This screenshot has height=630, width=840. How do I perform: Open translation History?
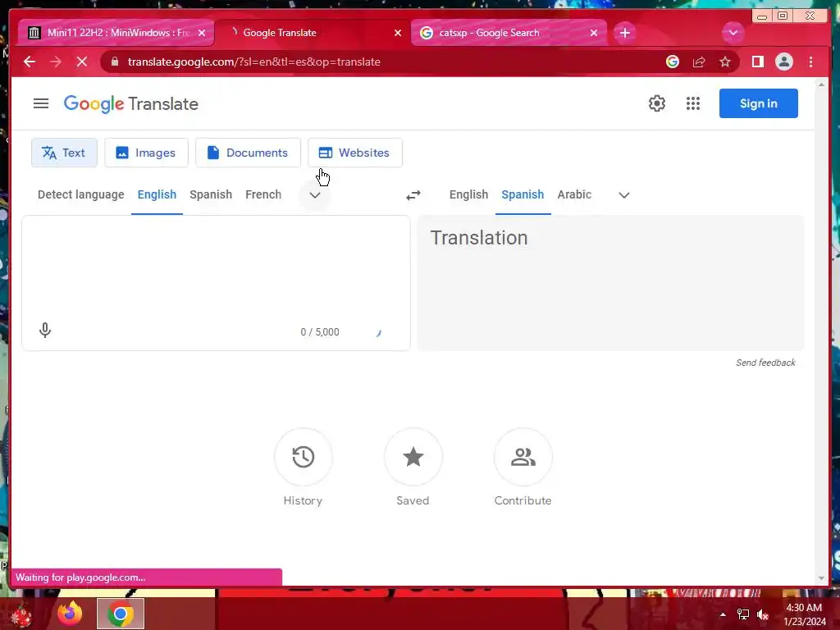tap(304, 457)
